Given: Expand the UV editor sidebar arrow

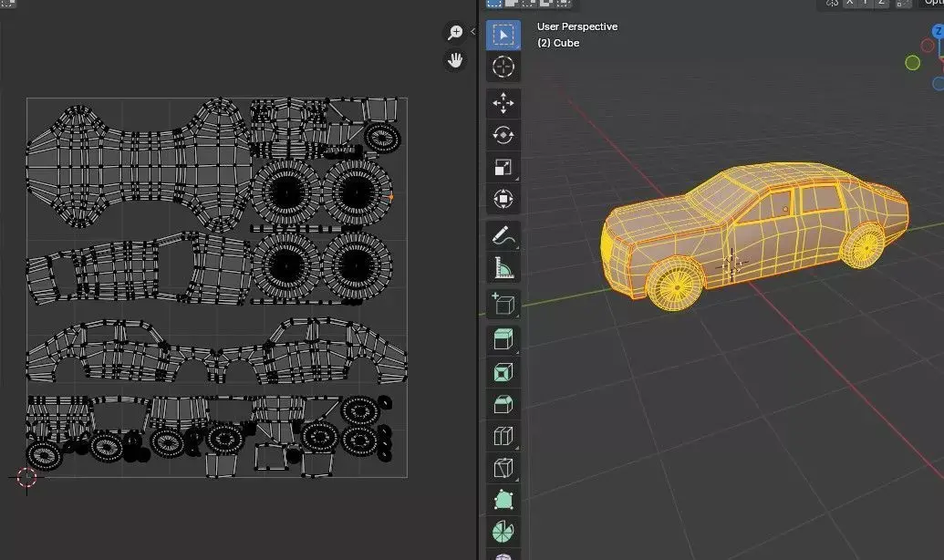Looking at the screenshot, I should (x=472, y=31).
